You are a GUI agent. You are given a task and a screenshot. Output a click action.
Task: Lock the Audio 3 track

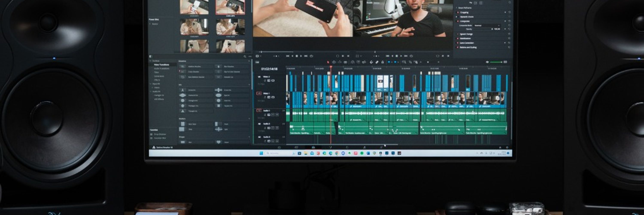coord(265,141)
